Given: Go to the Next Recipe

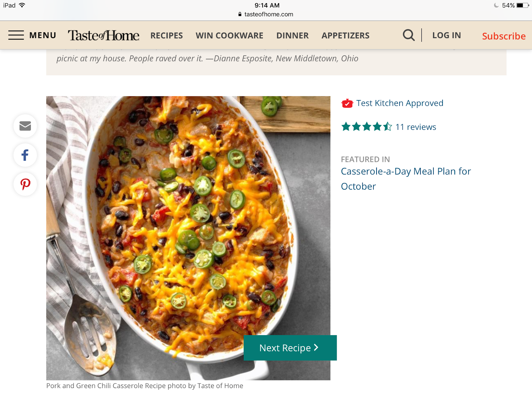Looking at the screenshot, I should 290,348.
